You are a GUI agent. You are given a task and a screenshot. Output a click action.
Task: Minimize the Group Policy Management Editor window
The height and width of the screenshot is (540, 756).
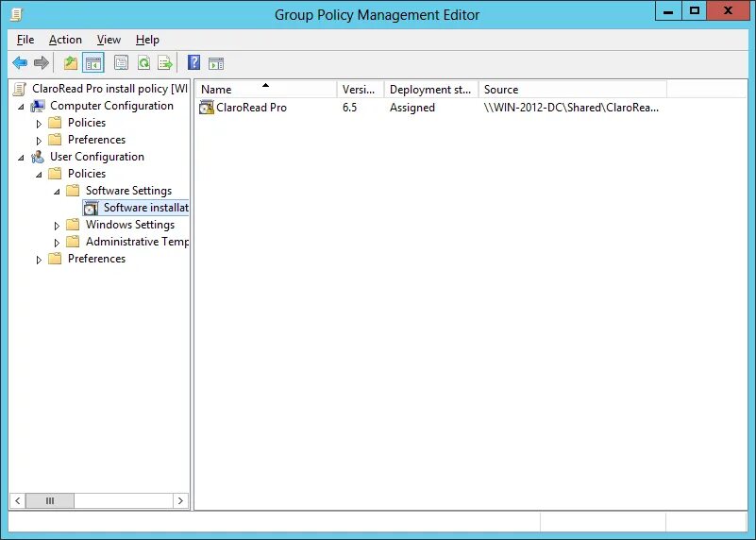[x=668, y=10]
